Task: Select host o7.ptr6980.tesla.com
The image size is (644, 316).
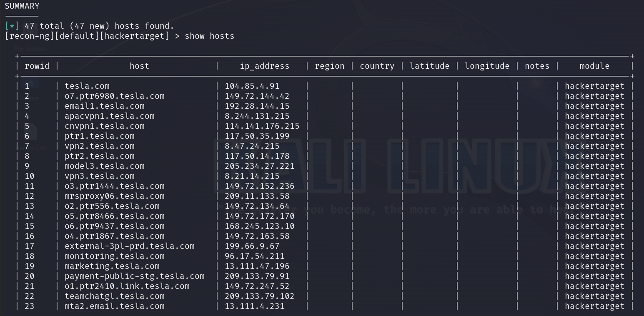Action: tap(115, 96)
